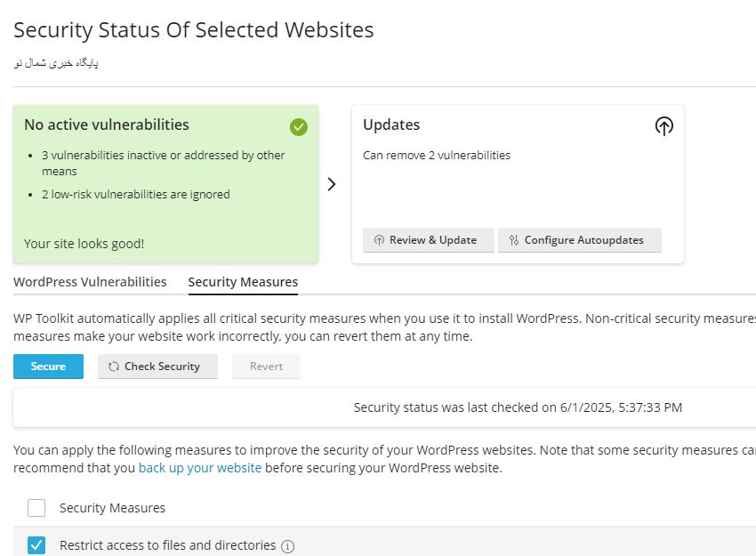Click info icon beside Restrict access
The width and height of the screenshot is (756, 556).
tap(287, 546)
